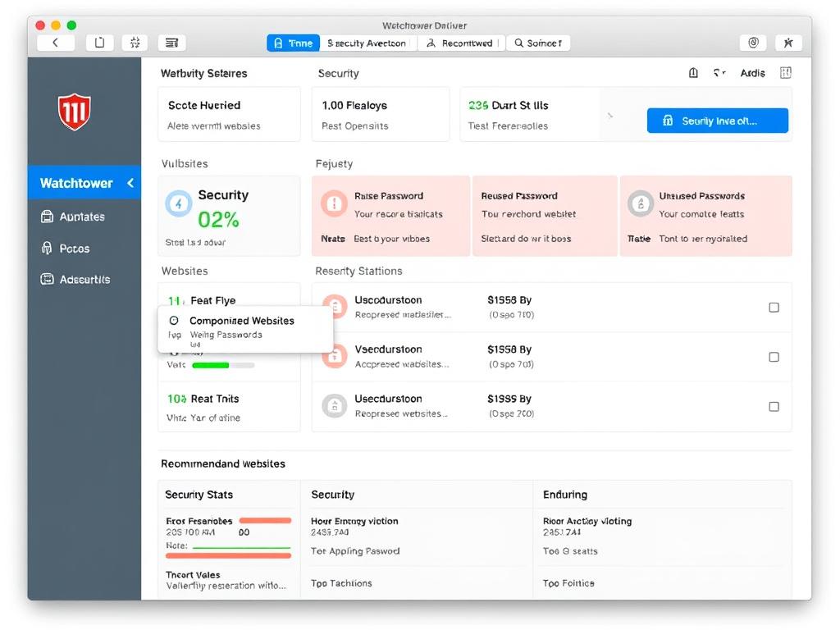Click the red shield app logo

click(x=75, y=112)
